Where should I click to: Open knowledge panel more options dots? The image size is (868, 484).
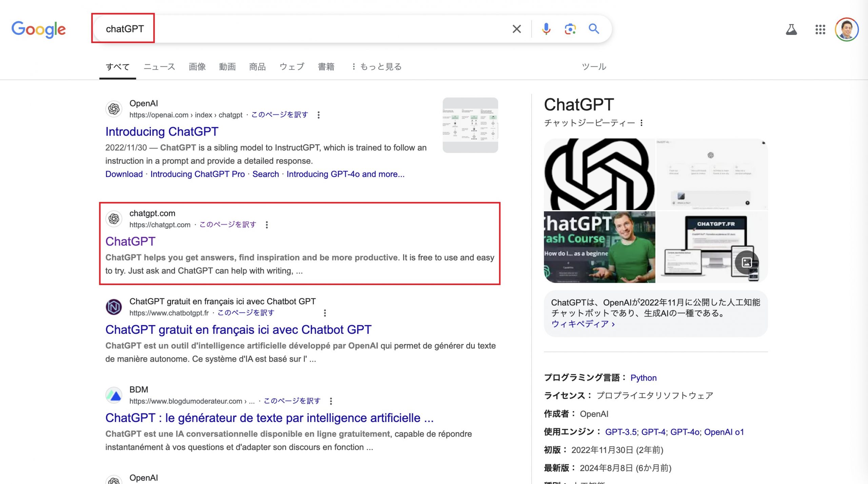pyautogui.click(x=642, y=123)
